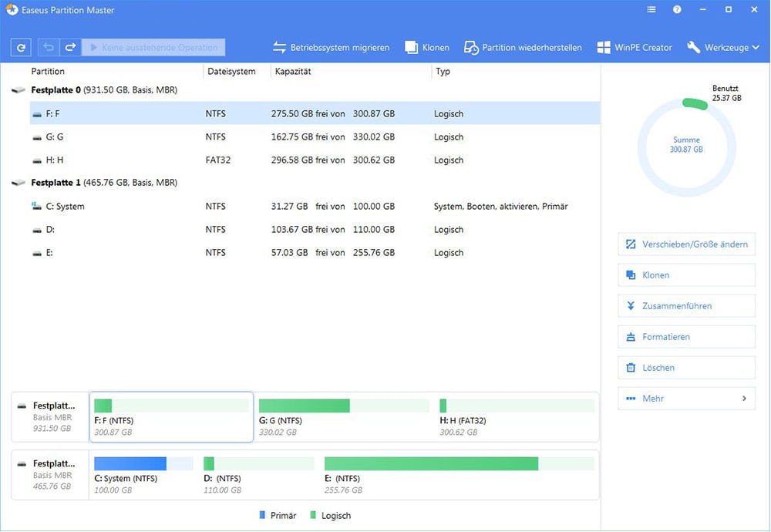
Task: Select the H: H partition row
Action: 315,160
